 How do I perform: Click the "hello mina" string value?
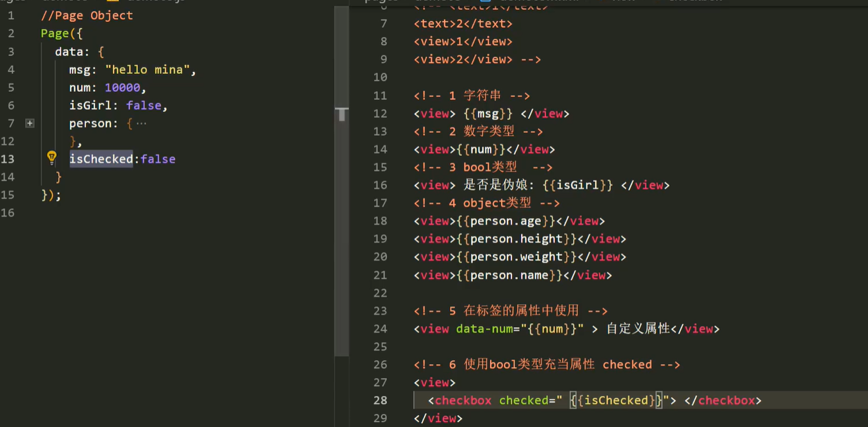click(147, 69)
